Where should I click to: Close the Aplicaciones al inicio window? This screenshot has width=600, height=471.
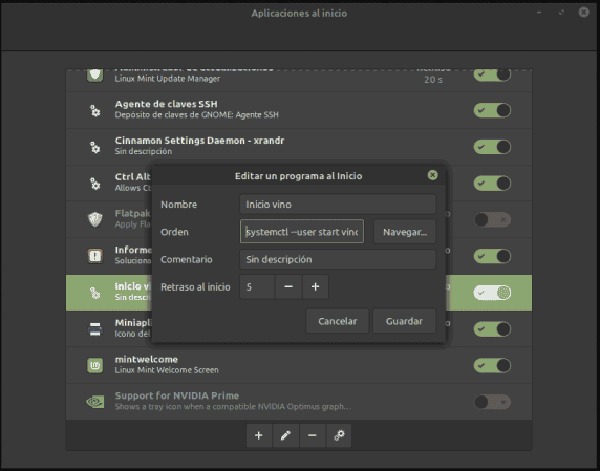click(584, 13)
